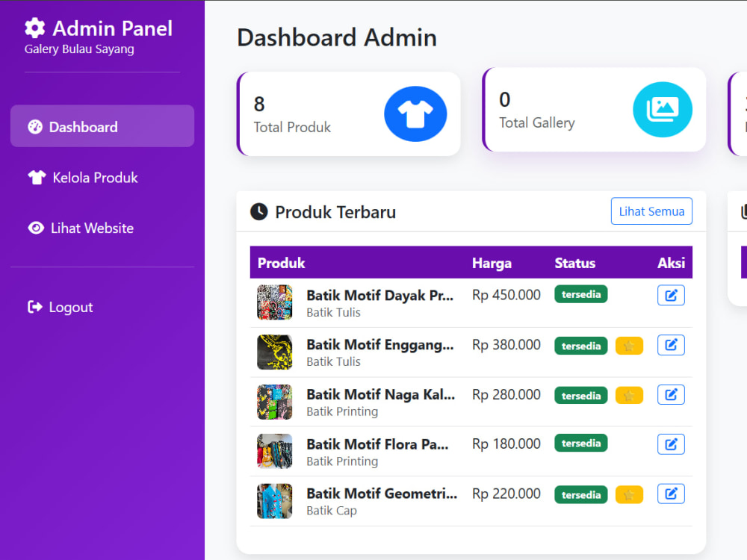The height and width of the screenshot is (560, 747).
Task: Click the Aksi column header
Action: (671, 263)
